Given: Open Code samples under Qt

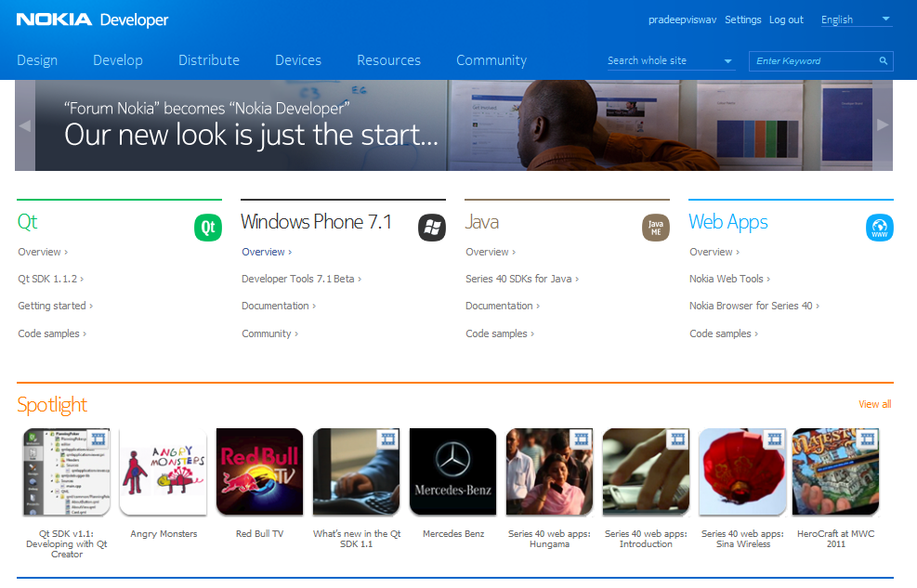Looking at the screenshot, I should (52, 333).
